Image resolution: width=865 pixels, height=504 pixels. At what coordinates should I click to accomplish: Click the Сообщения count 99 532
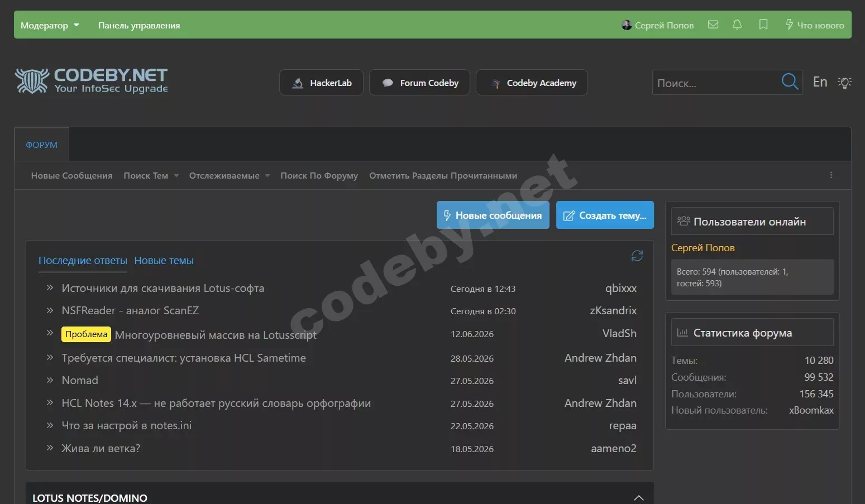(x=819, y=377)
